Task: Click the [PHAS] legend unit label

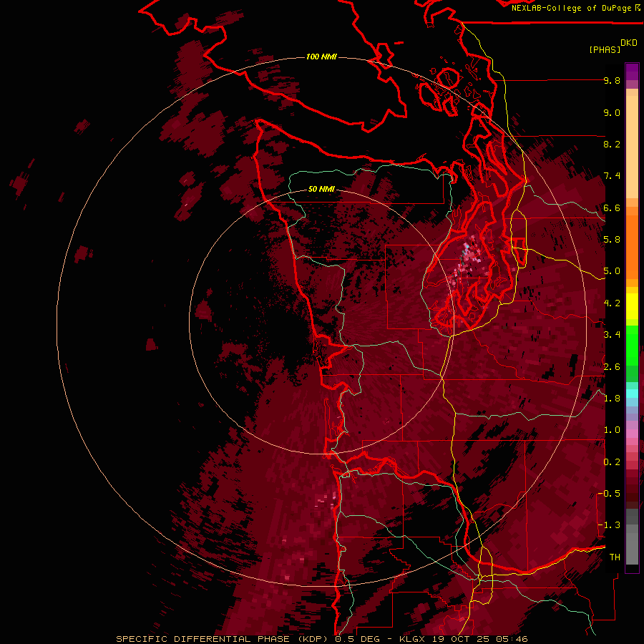Action: 605,49
